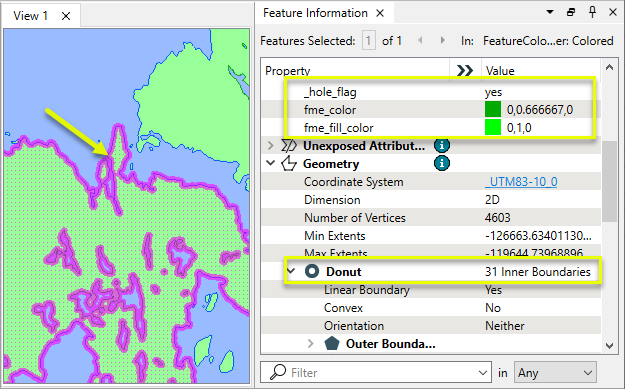Expand the Unexposed Attributes section
Image resolution: width=625 pixels, height=389 pixels.
pos(271,145)
